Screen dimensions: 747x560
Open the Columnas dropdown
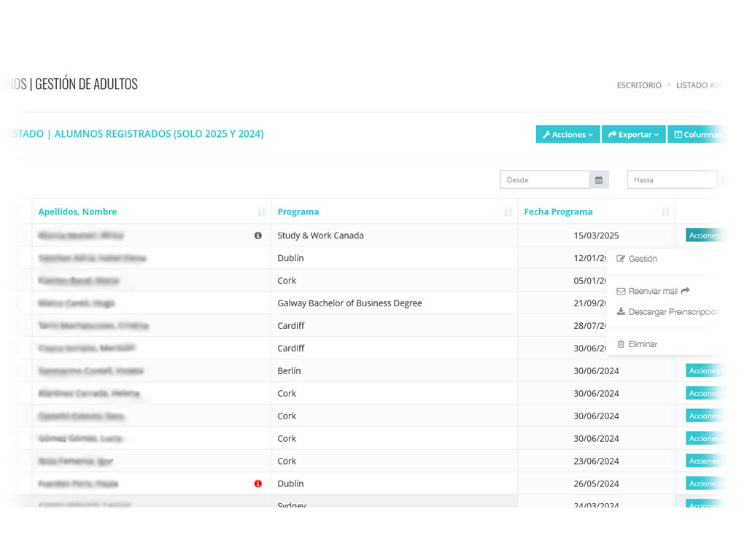pyautogui.click(x=696, y=135)
